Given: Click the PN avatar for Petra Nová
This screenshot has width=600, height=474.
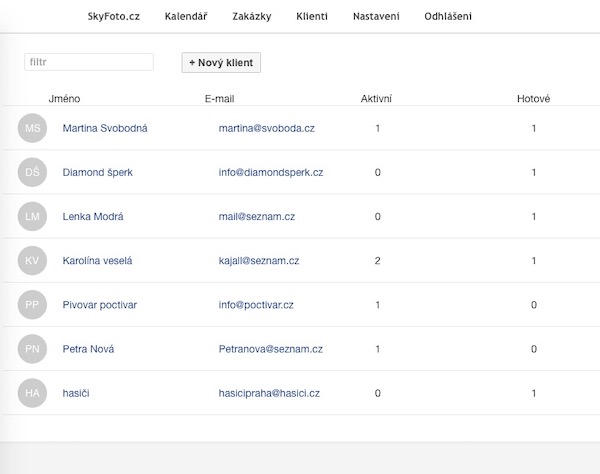Looking at the screenshot, I should point(32,349).
